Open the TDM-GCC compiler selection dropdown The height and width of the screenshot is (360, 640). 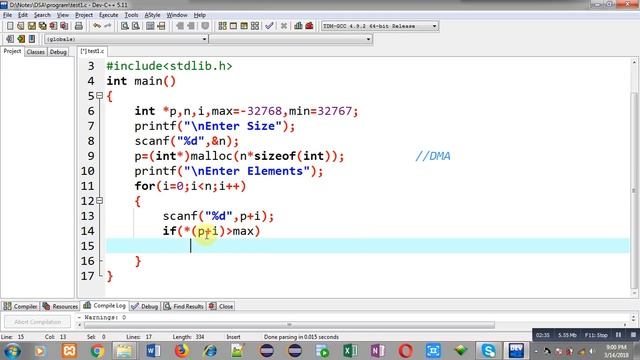coord(380,26)
